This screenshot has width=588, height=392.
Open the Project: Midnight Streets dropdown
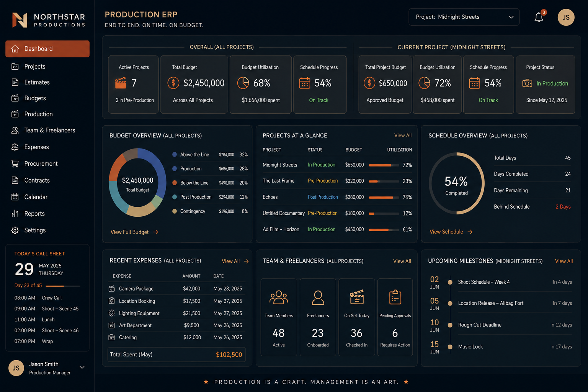[464, 17]
